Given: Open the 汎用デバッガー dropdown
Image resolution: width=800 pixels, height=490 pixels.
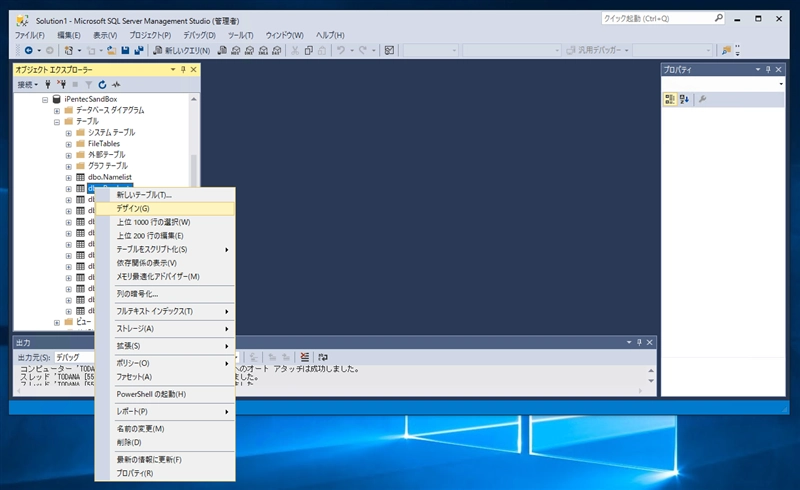Looking at the screenshot, I should point(627,50).
